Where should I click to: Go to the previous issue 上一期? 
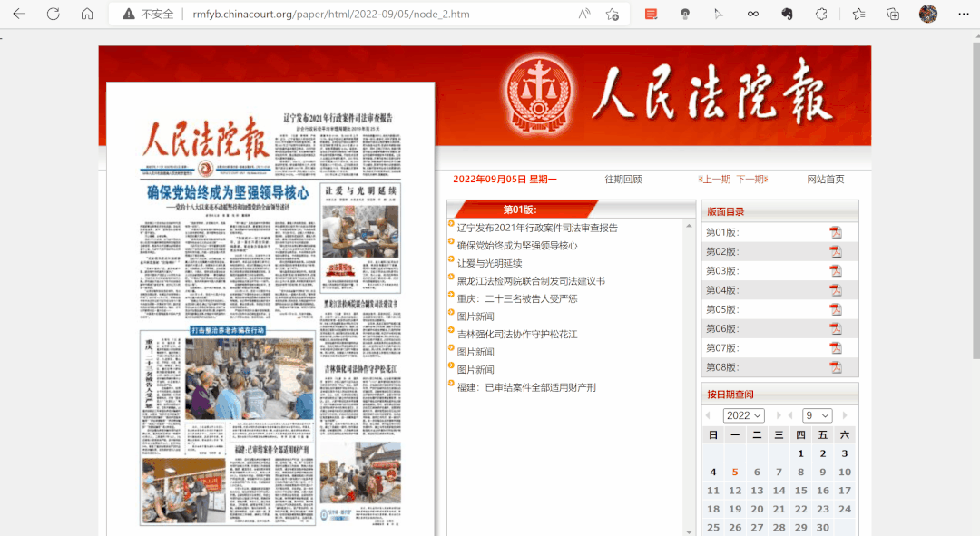(x=714, y=180)
